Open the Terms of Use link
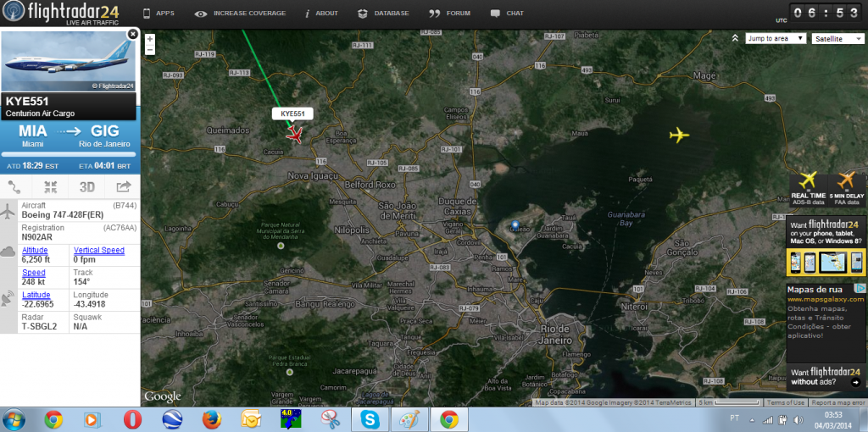 786,402
